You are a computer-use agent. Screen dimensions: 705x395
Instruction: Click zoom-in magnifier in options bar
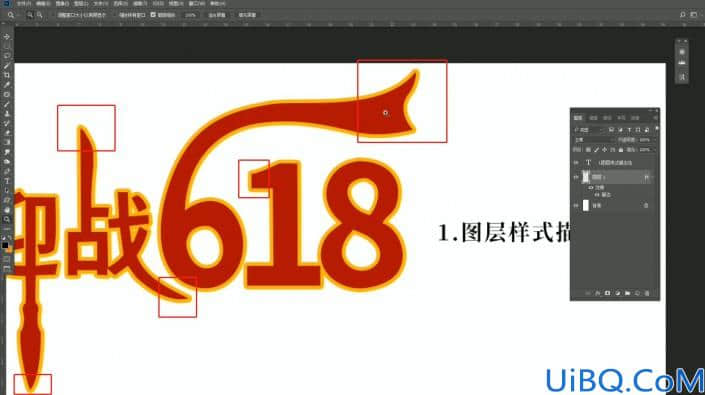click(30, 15)
